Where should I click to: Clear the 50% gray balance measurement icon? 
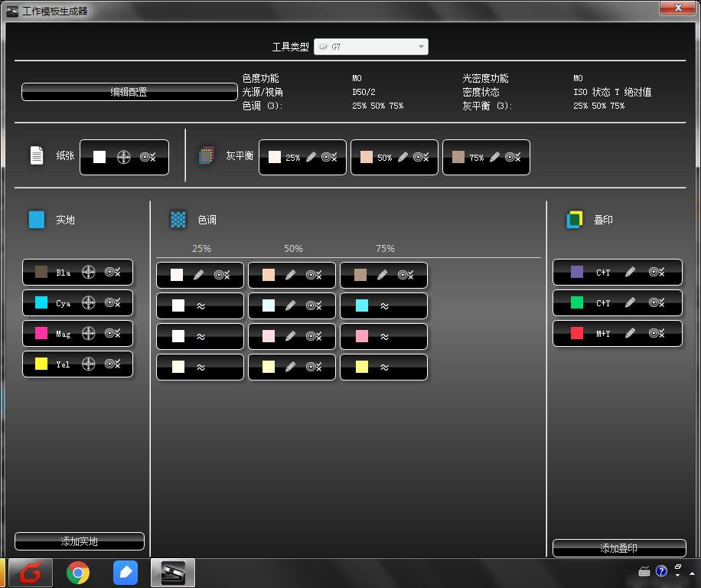pyautogui.click(x=421, y=157)
